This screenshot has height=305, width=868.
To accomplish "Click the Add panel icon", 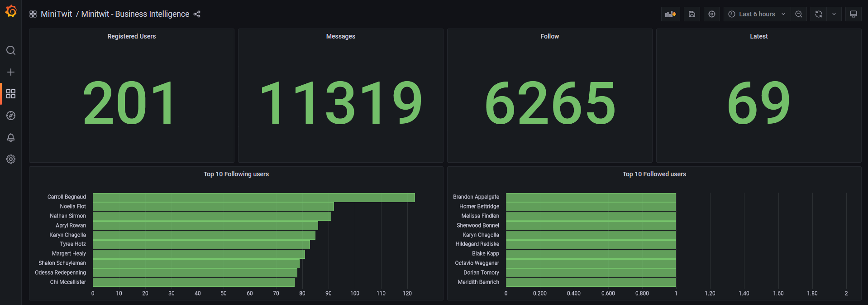I will (x=671, y=14).
